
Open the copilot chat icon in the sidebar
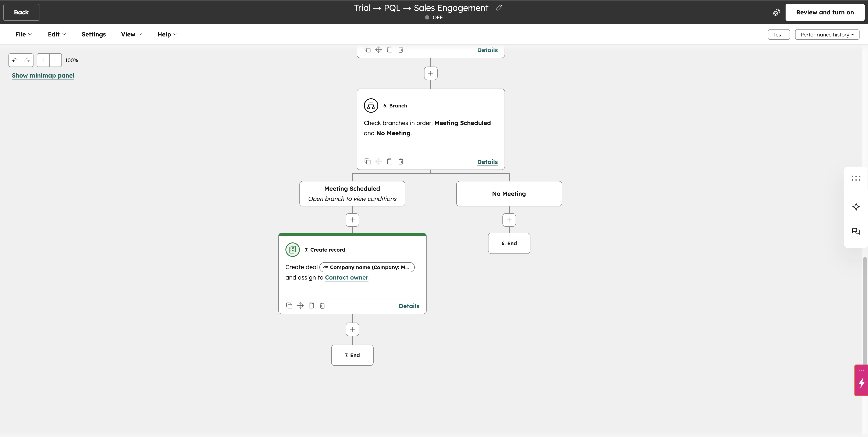point(855,231)
